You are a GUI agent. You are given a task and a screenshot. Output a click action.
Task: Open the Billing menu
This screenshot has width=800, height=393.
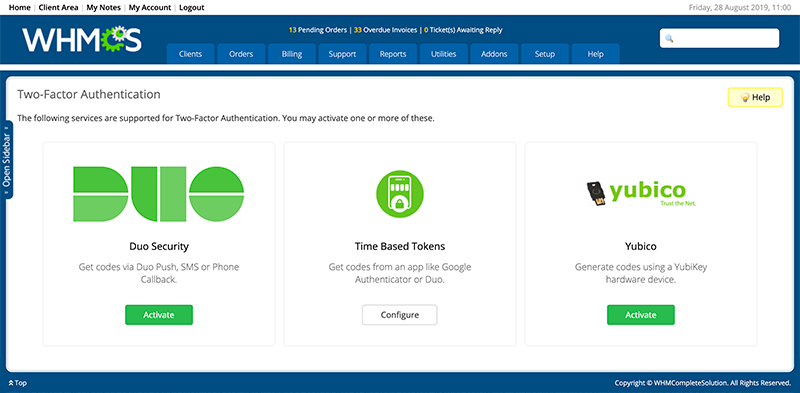pyautogui.click(x=292, y=54)
